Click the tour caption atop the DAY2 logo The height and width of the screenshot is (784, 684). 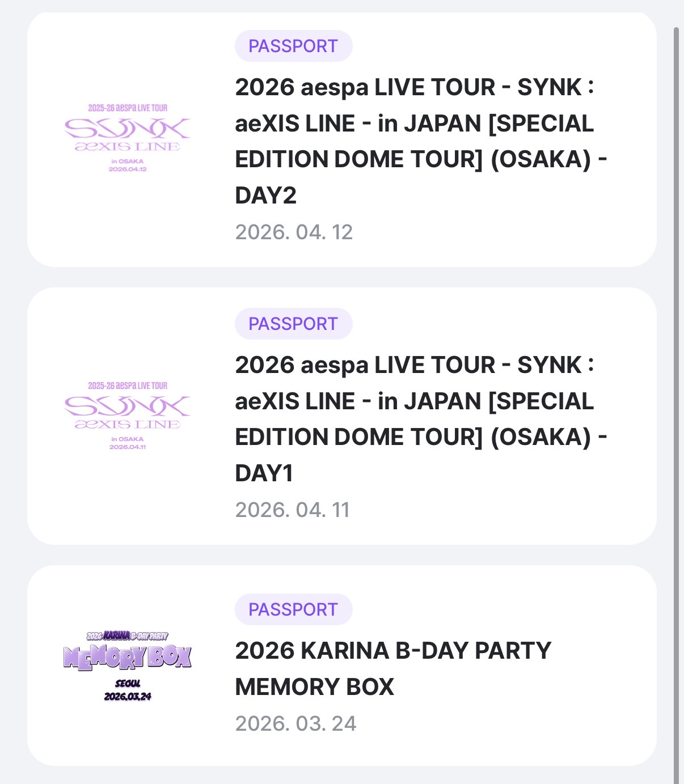[128, 108]
